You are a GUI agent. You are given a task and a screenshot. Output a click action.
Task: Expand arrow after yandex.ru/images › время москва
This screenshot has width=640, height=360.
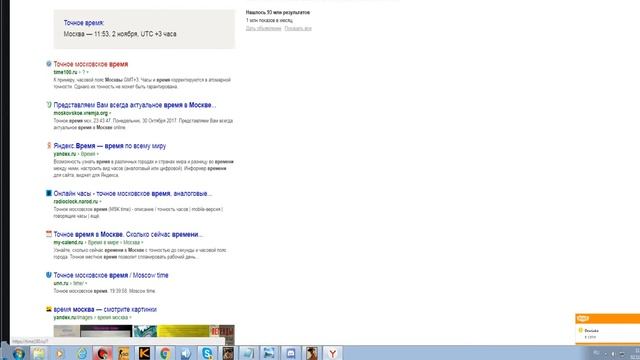tap(130, 318)
